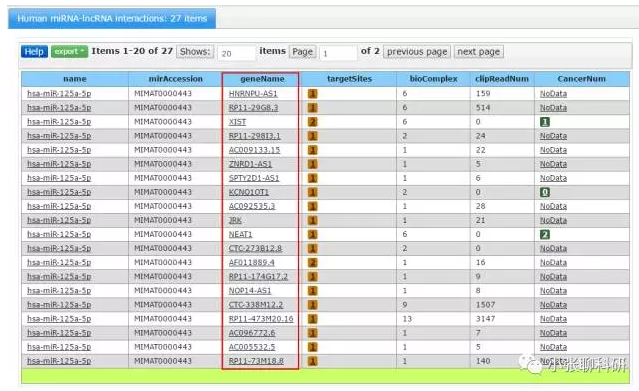Viewport: 639px width, 391px height.
Task: Go to the next page
Action: [478, 52]
